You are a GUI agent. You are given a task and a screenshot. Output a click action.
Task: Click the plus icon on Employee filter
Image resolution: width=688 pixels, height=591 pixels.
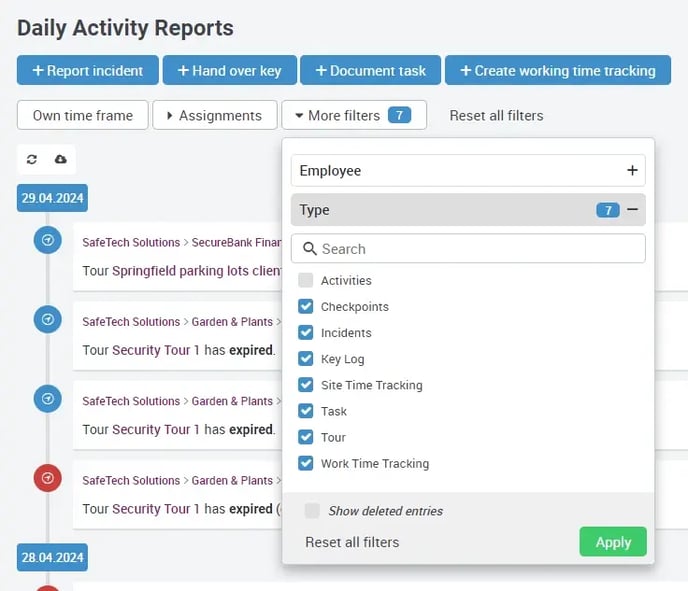coord(632,171)
